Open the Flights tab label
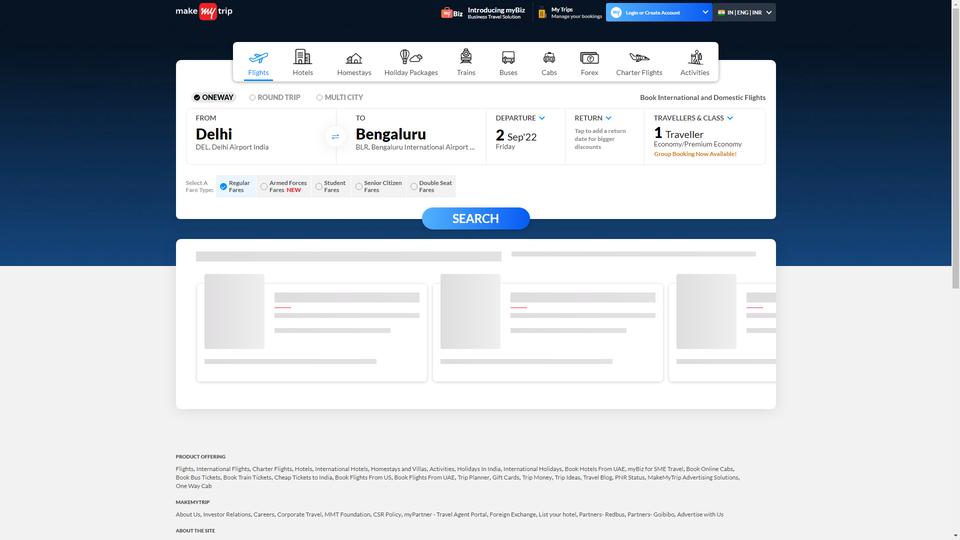Screen dimensions: 960x540 258,72
